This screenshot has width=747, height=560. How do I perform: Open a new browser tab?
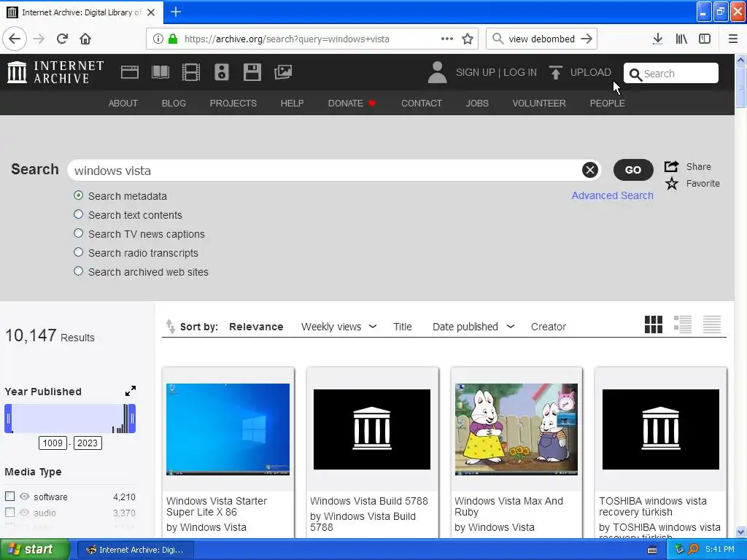[176, 12]
